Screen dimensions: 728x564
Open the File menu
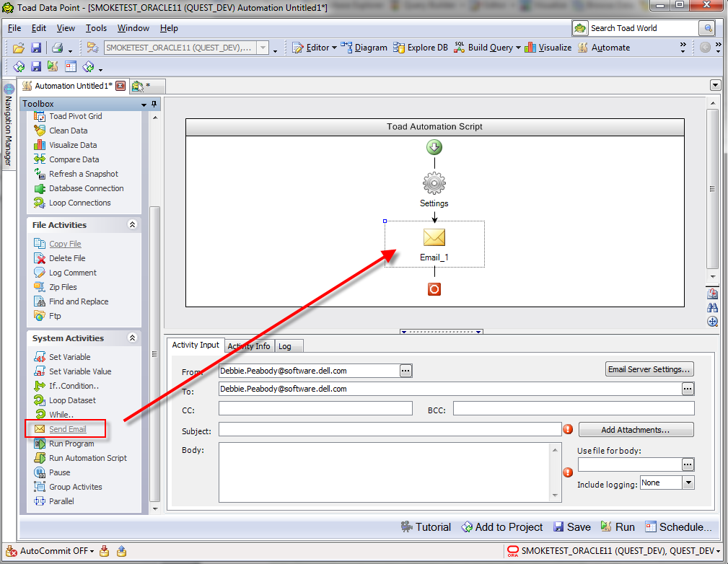[x=14, y=28]
